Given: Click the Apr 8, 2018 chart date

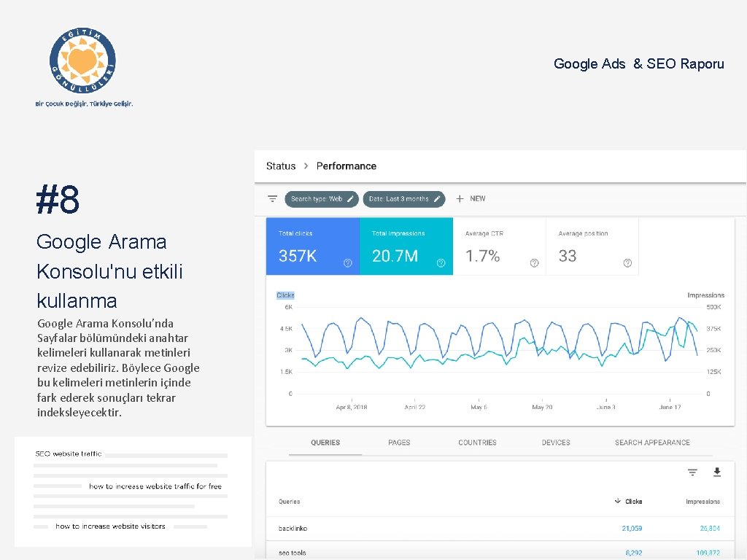Looking at the screenshot, I should point(352,407).
